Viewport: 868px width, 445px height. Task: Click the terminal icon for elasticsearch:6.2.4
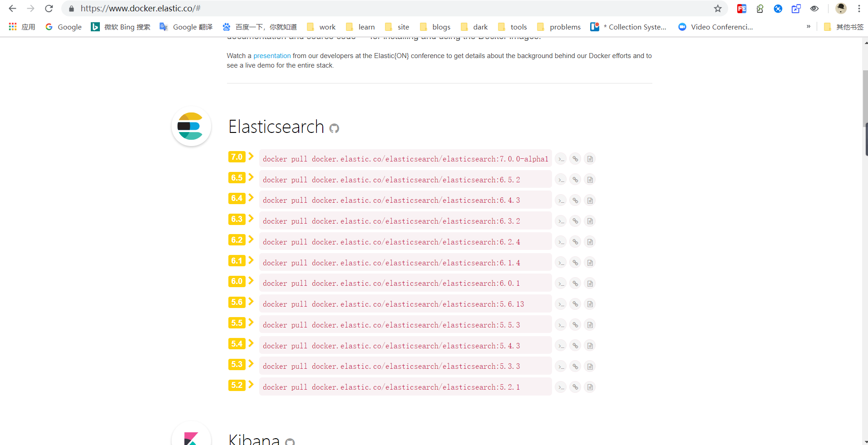(x=561, y=242)
